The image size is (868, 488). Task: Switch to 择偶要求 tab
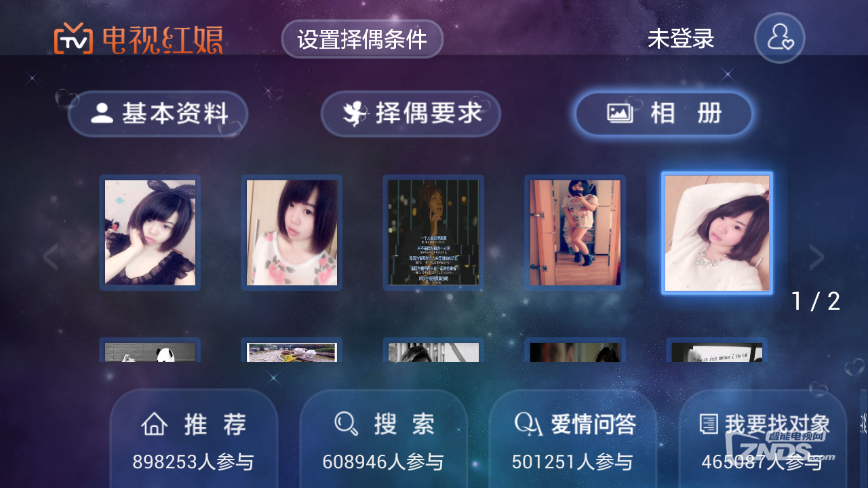411,114
